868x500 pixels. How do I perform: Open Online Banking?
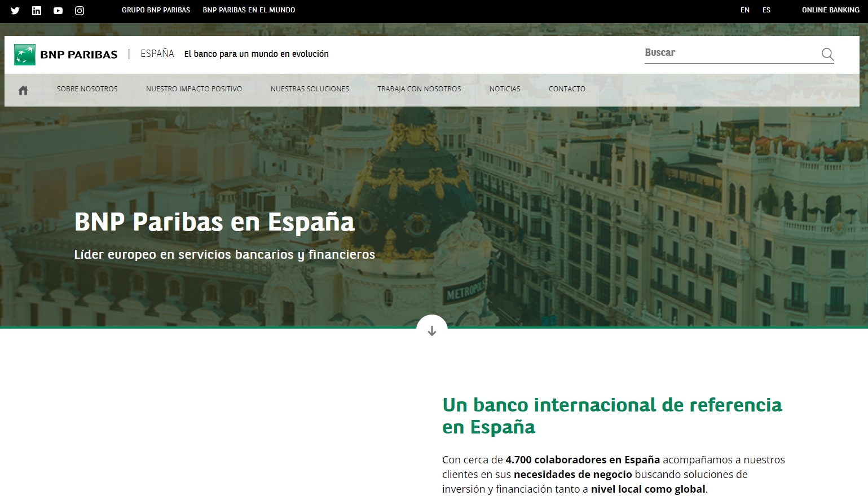(x=831, y=10)
